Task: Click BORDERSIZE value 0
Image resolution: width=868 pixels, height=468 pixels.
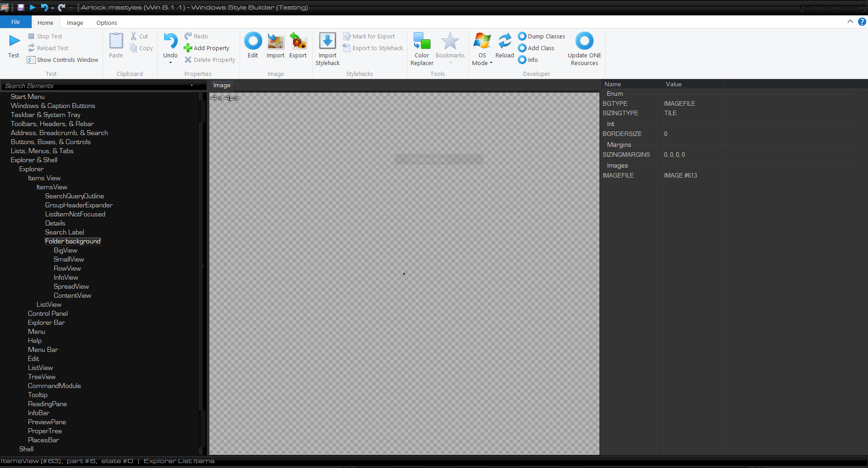Action: (x=665, y=134)
